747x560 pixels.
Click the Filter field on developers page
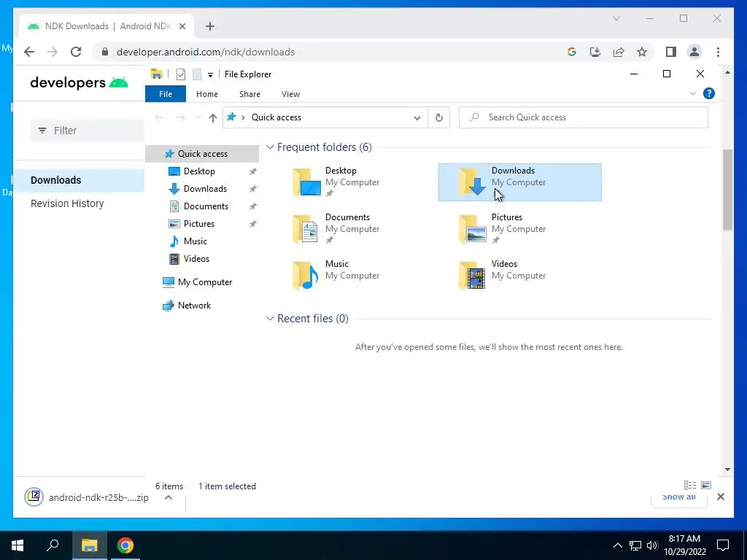click(88, 131)
